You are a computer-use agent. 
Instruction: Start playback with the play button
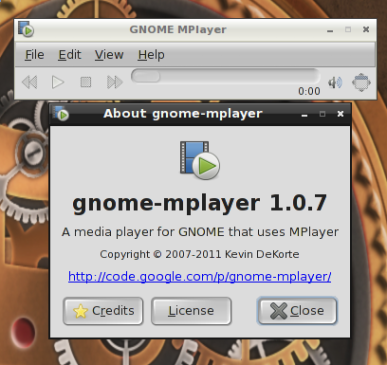58,82
